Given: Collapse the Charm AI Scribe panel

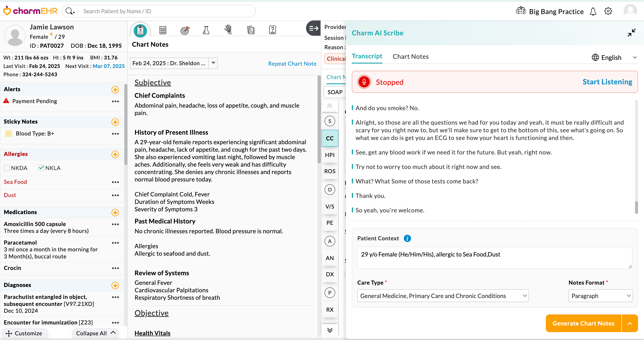Looking at the screenshot, I should click(631, 33).
